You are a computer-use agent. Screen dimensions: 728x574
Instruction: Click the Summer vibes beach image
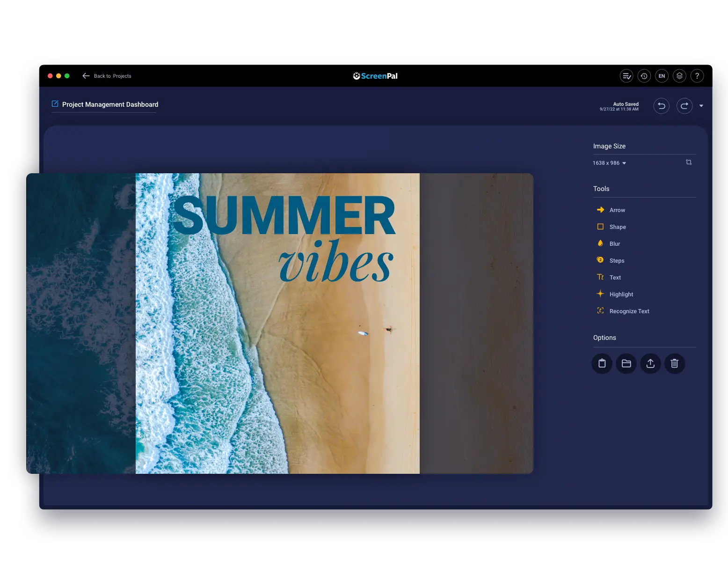point(280,324)
